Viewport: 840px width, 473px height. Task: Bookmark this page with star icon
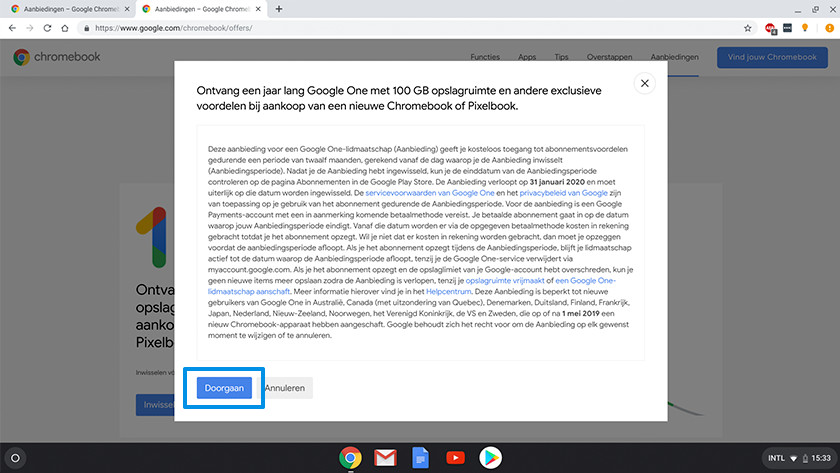[748, 28]
